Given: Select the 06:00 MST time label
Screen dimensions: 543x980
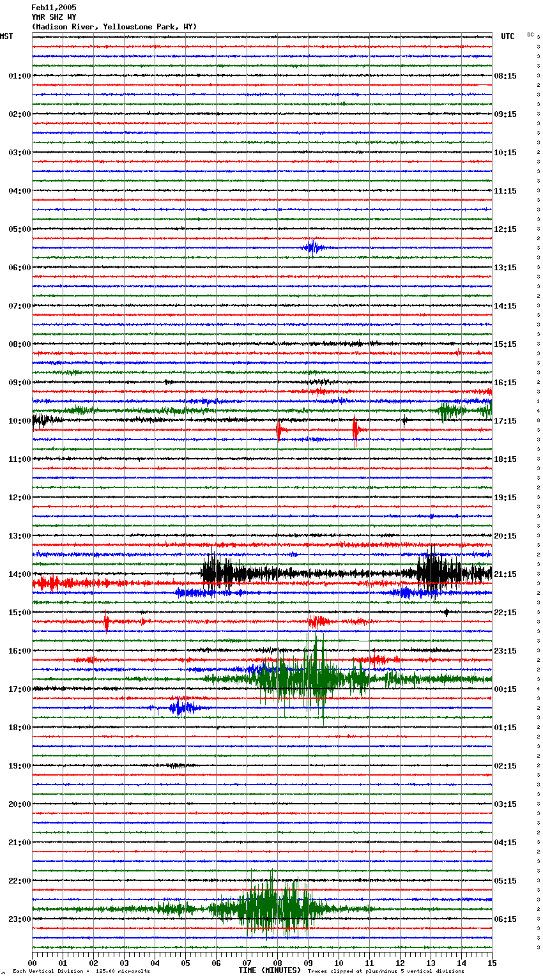Looking at the screenshot, I should coord(20,268).
